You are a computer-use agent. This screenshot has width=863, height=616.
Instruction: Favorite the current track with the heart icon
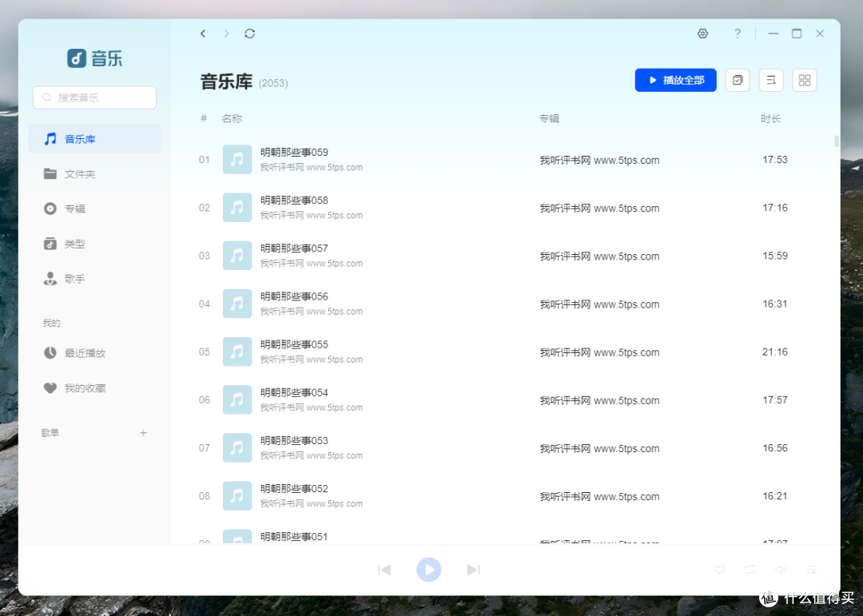click(x=719, y=570)
